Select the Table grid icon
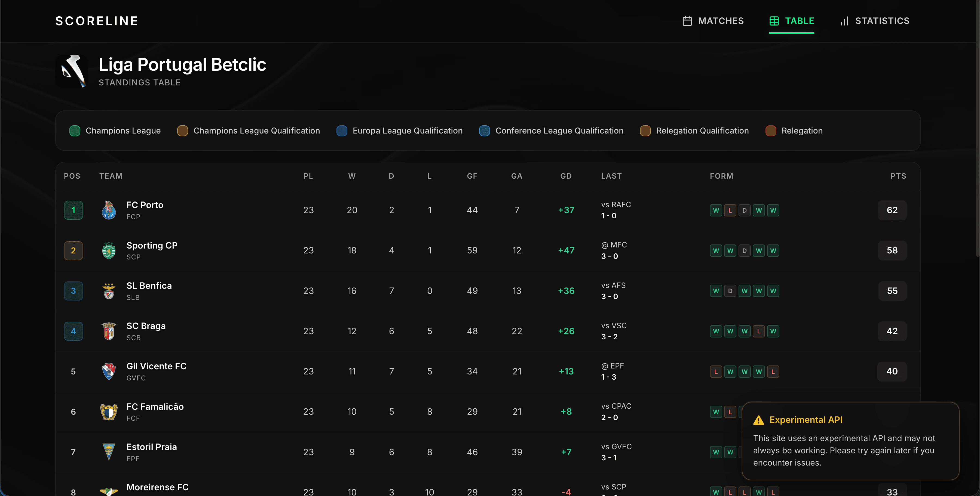Image resolution: width=980 pixels, height=496 pixels. click(x=775, y=21)
